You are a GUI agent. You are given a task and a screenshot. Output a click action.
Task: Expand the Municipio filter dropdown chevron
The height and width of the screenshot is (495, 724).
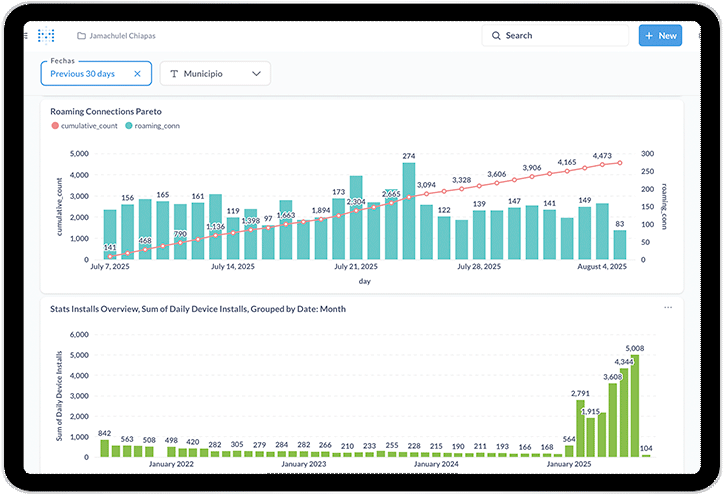click(256, 74)
